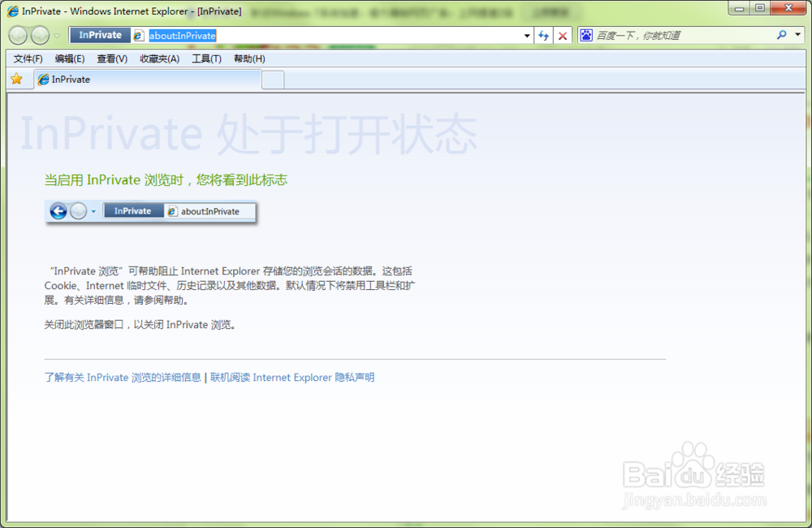The width and height of the screenshot is (812, 528).
Task: Open the 收藏夹(A) menu
Action: pyautogui.click(x=159, y=58)
